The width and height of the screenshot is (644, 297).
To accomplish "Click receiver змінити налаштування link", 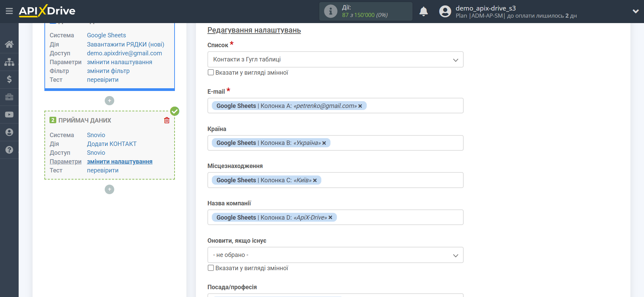I will [120, 162].
